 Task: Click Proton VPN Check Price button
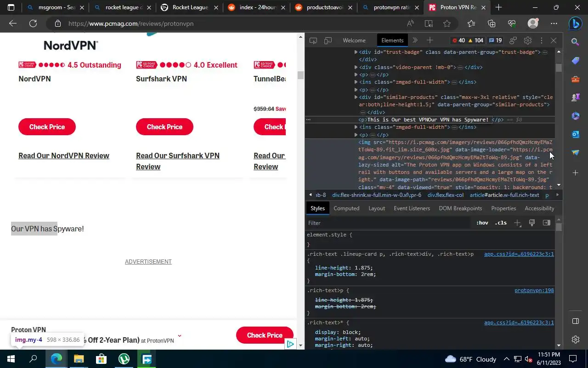click(265, 335)
